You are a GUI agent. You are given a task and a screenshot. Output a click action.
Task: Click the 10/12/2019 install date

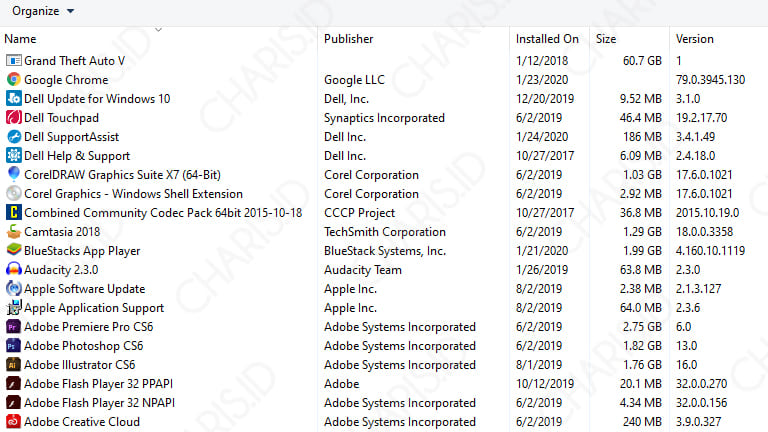pos(545,384)
